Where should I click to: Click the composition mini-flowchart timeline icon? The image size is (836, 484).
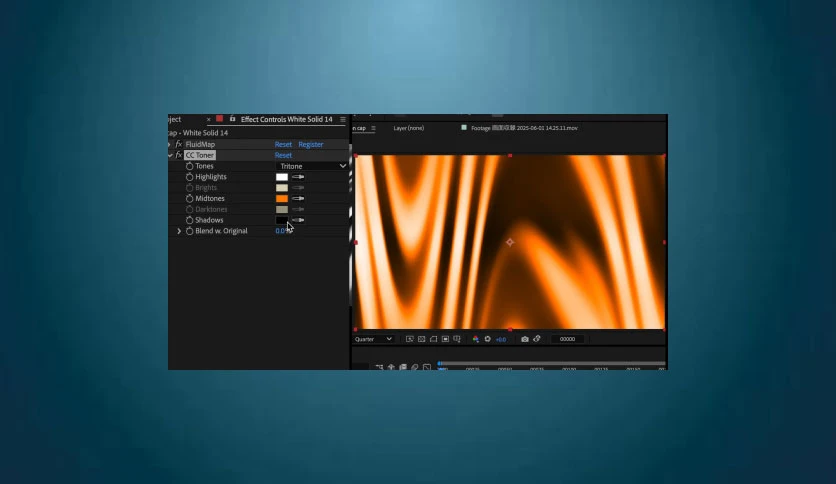click(x=379, y=367)
